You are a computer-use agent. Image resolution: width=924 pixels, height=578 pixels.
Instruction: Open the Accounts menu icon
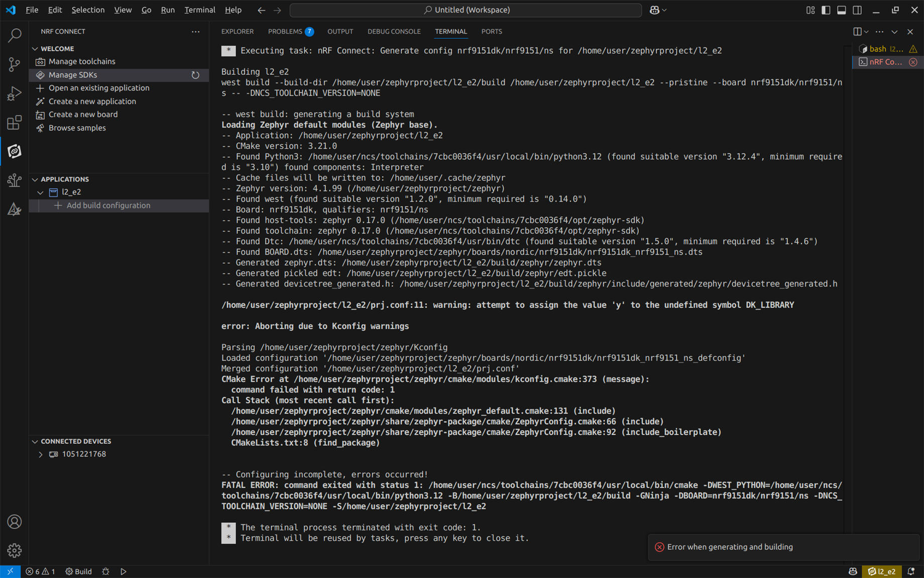point(15,522)
